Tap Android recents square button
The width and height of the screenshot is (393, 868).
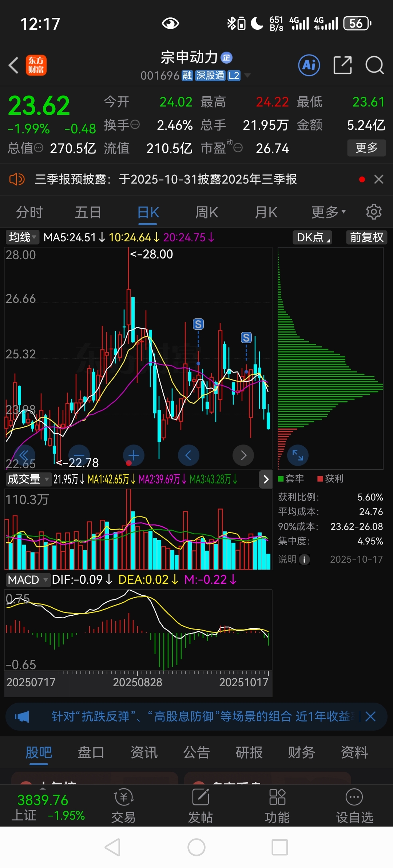280,847
